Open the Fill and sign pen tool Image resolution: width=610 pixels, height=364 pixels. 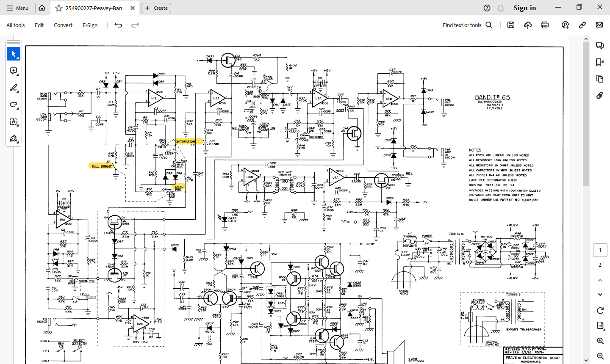(x=14, y=138)
